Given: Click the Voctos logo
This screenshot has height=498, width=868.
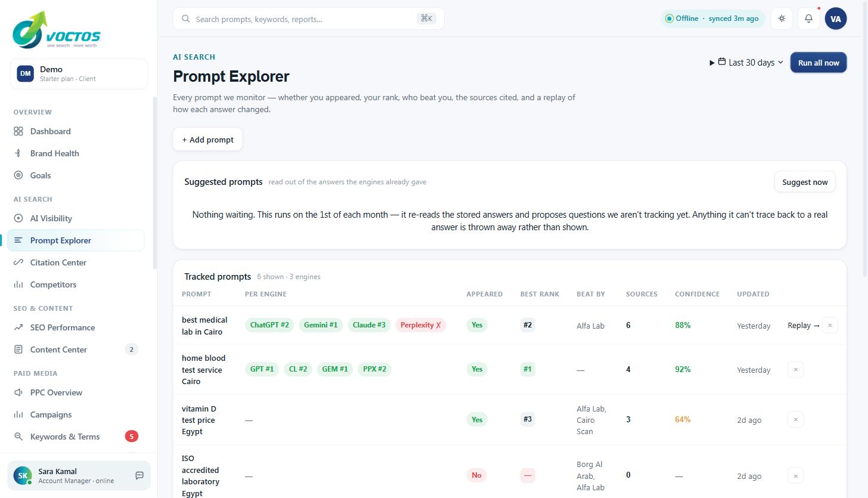Looking at the screenshot, I should [57, 30].
